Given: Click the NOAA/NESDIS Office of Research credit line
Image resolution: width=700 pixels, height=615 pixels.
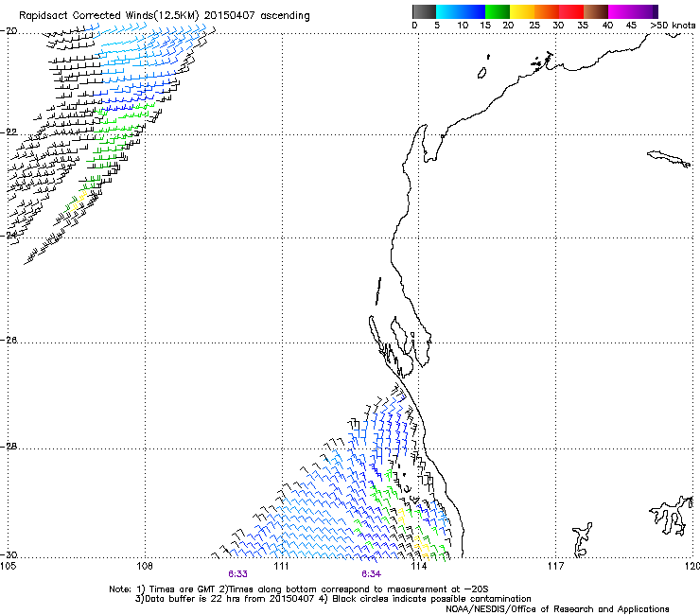Looking at the screenshot, I should pyautogui.click(x=557, y=609).
